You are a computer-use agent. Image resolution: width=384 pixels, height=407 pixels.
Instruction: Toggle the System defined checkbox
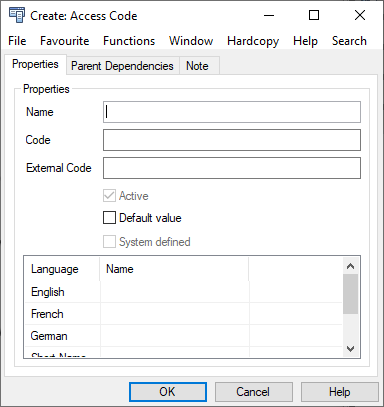coord(109,242)
